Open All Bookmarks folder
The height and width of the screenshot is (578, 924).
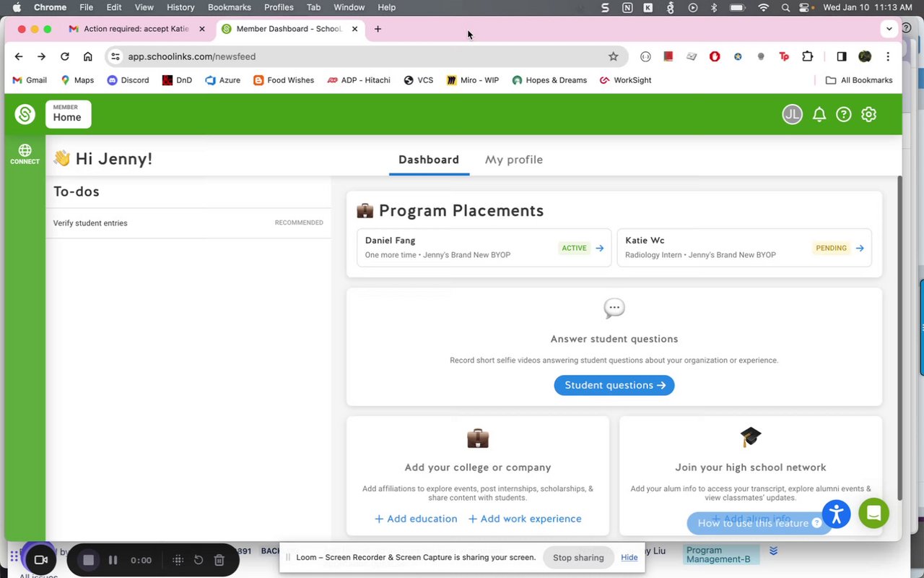859,80
